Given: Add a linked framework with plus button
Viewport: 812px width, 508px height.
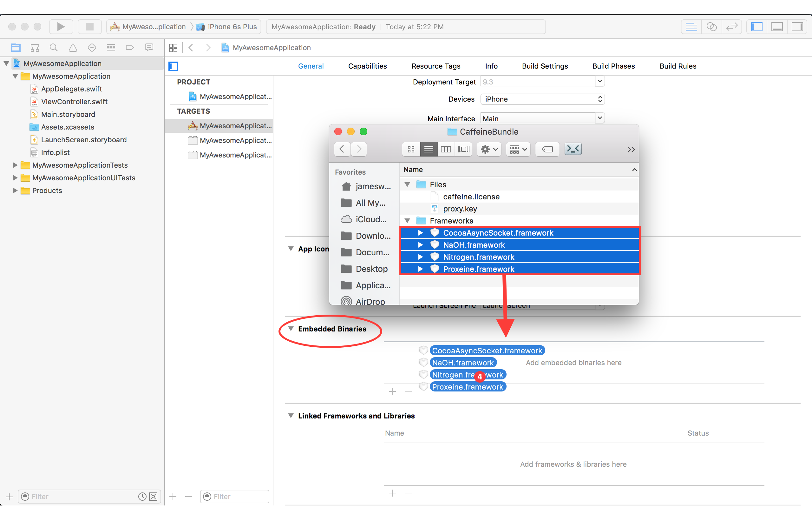Looking at the screenshot, I should pos(392,493).
